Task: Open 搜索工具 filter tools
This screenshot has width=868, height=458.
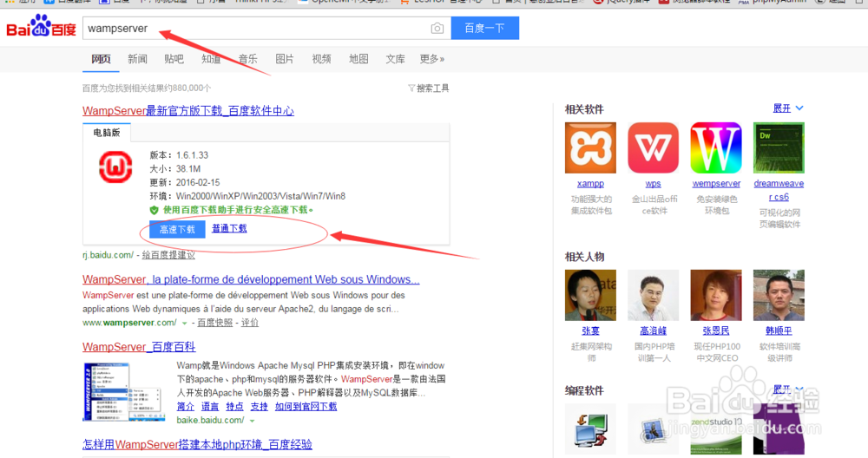Action: (429, 88)
